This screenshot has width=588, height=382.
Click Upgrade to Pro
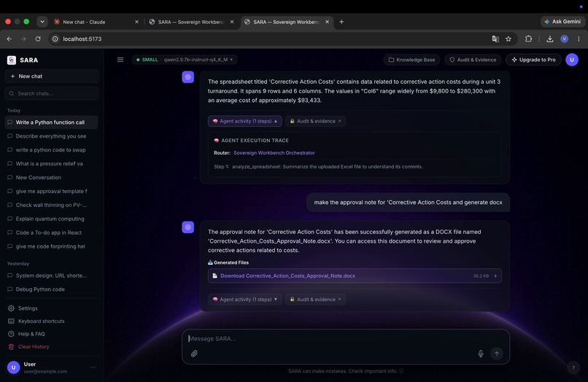[533, 60]
